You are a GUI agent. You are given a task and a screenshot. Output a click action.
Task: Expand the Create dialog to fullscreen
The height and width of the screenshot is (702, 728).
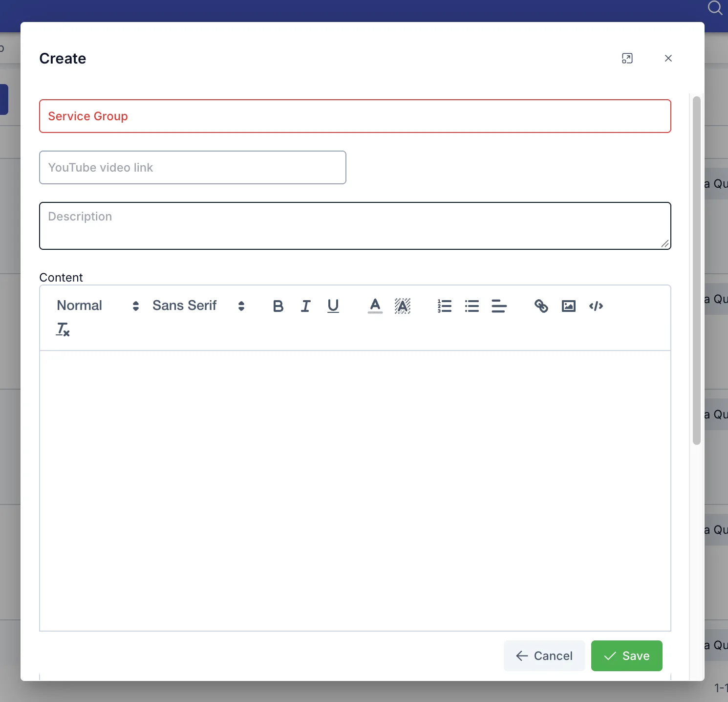(x=627, y=59)
